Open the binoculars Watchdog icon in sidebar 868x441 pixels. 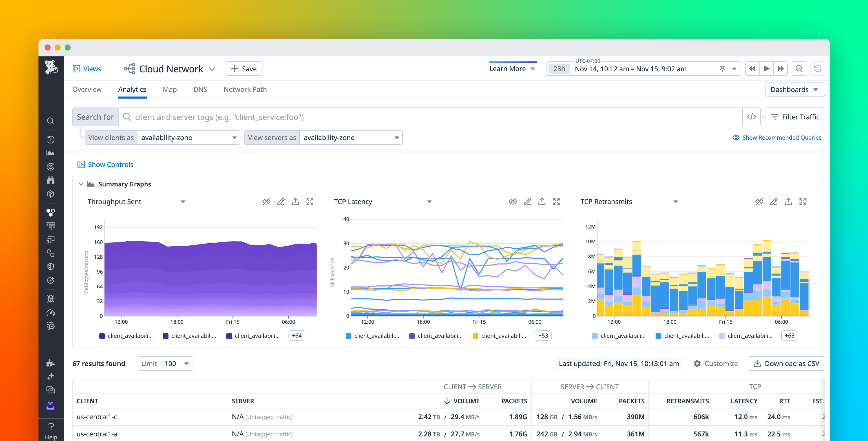[x=51, y=180]
